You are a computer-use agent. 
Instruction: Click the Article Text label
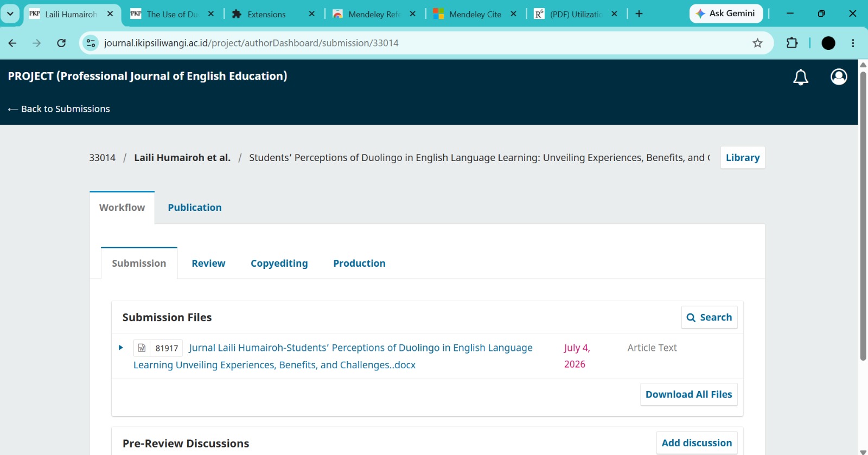(x=652, y=348)
